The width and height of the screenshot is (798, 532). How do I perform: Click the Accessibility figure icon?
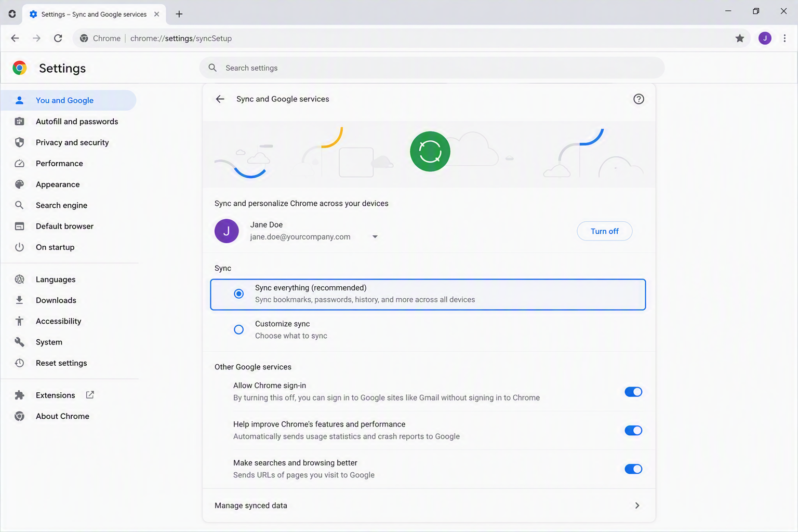[x=19, y=321]
